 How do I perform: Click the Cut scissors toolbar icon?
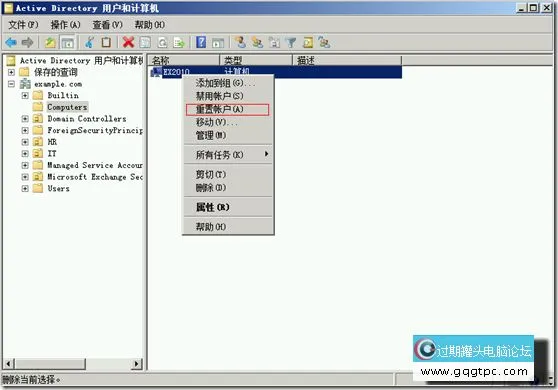click(x=89, y=43)
